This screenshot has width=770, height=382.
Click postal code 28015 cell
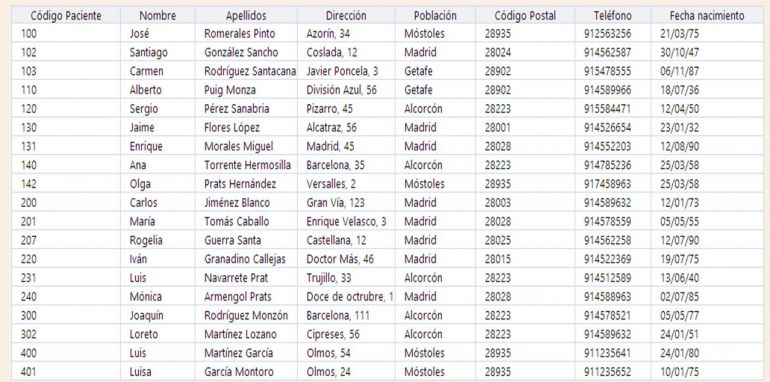tap(525, 259)
